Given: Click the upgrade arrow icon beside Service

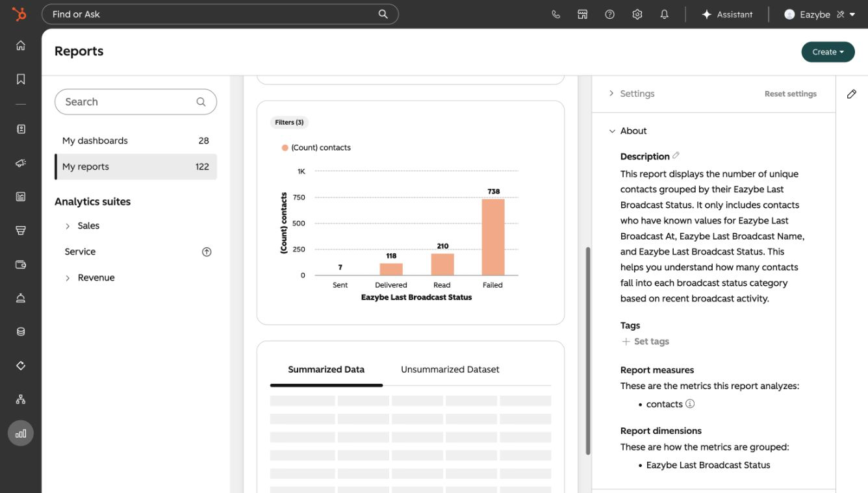Looking at the screenshot, I should tap(207, 252).
